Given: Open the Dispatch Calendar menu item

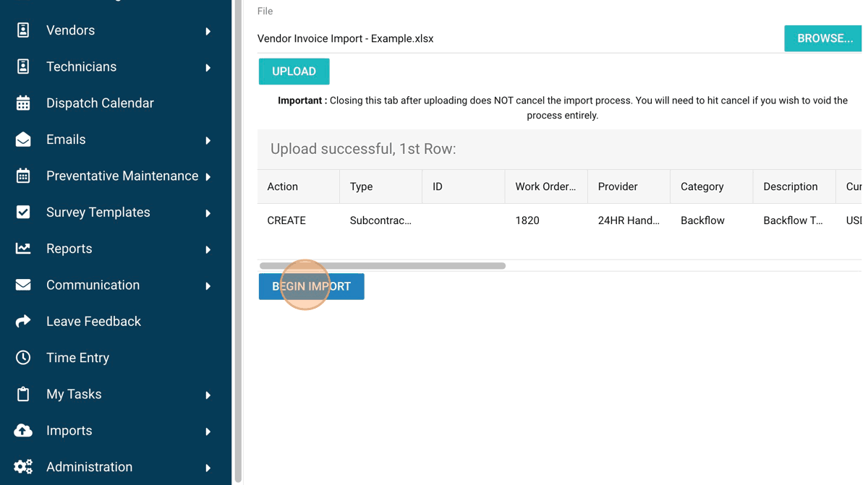Looking at the screenshot, I should tap(100, 103).
